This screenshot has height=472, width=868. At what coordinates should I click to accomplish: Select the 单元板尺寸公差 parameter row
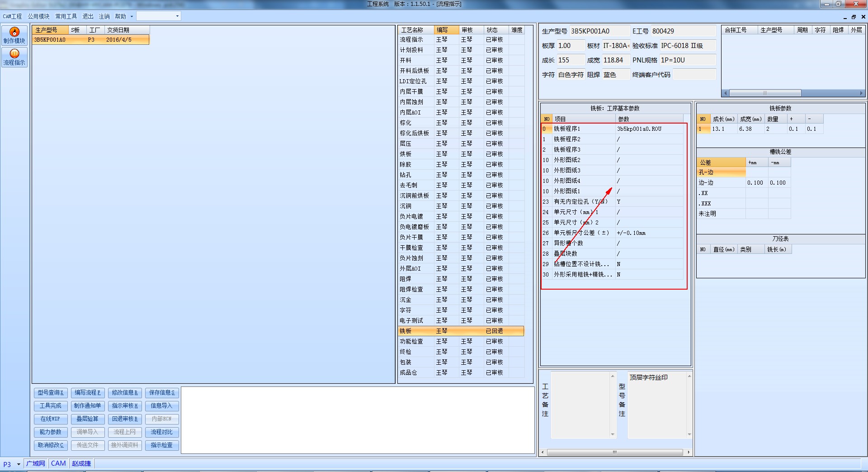click(613, 233)
